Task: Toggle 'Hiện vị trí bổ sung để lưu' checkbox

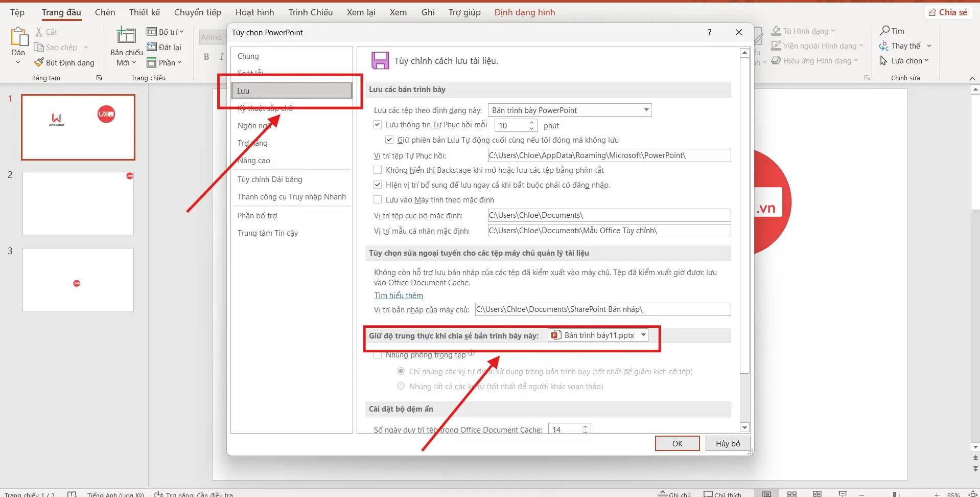Action: (378, 185)
